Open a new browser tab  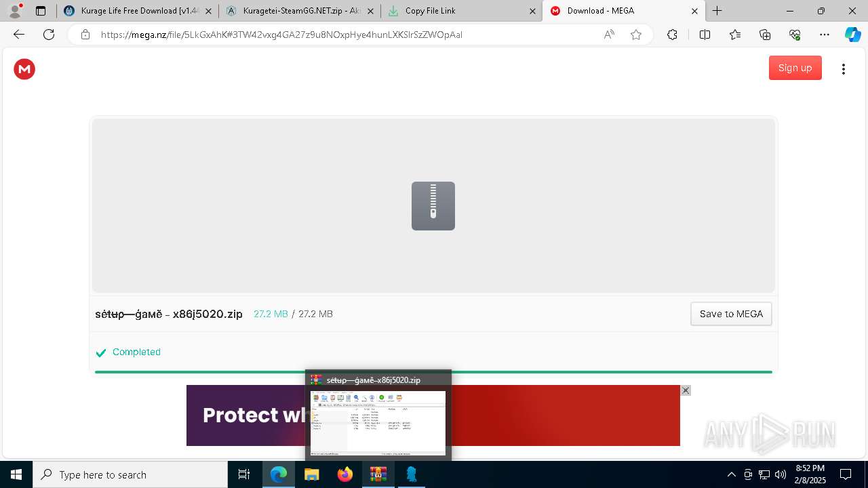coord(717,11)
